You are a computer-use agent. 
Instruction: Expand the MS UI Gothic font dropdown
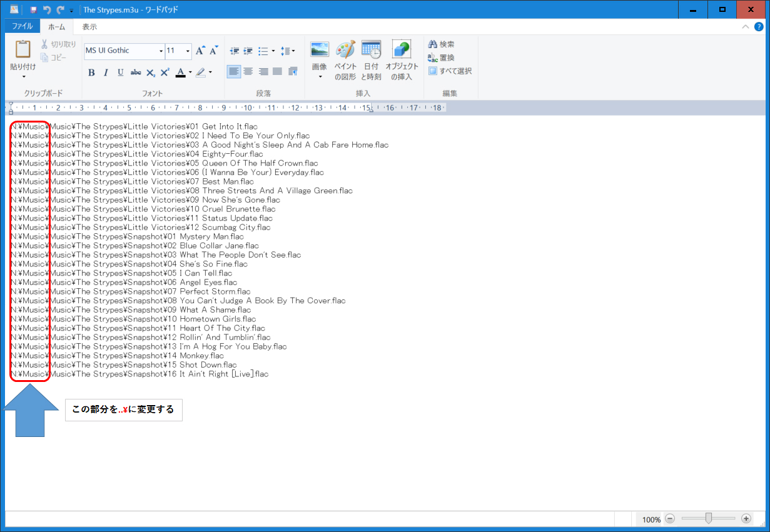tap(161, 51)
